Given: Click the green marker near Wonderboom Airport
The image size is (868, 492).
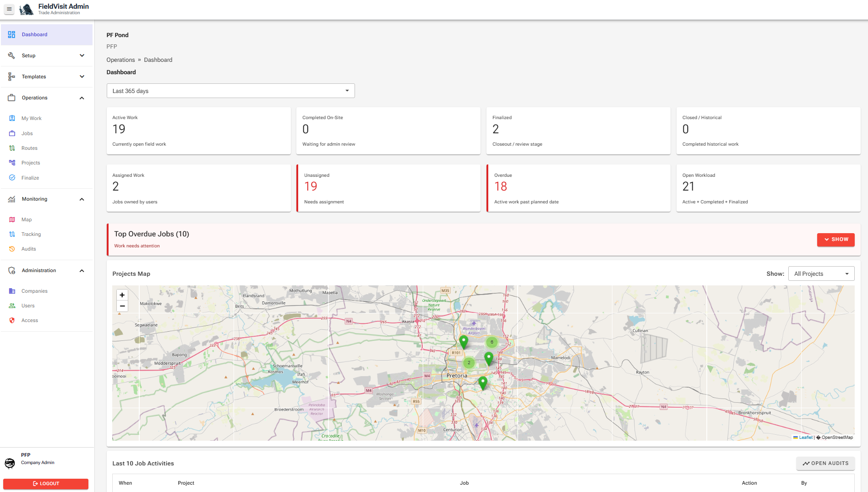Looking at the screenshot, I should [x=464, y=342].
